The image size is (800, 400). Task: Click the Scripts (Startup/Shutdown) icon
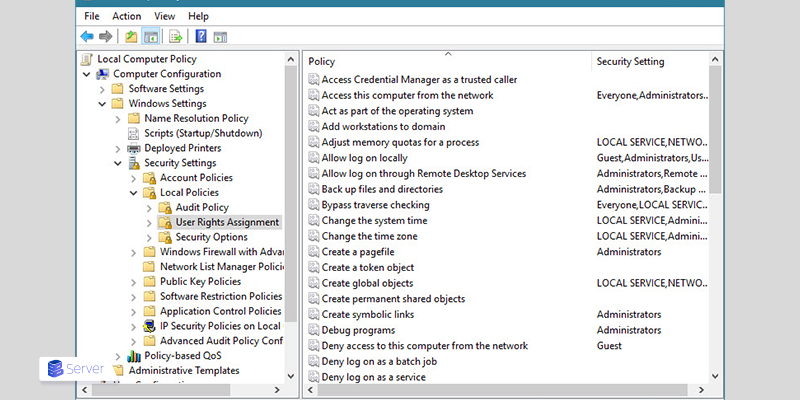click(133, 134)
